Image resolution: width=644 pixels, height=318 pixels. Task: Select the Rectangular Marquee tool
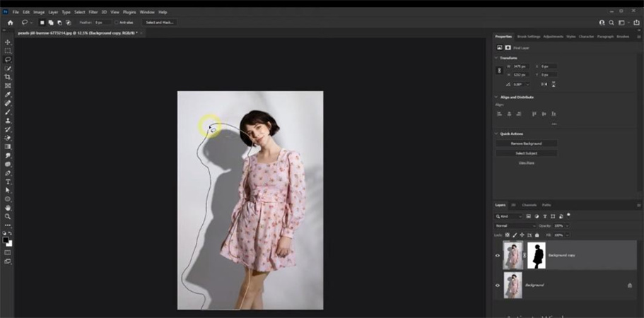tap(8, 51)
